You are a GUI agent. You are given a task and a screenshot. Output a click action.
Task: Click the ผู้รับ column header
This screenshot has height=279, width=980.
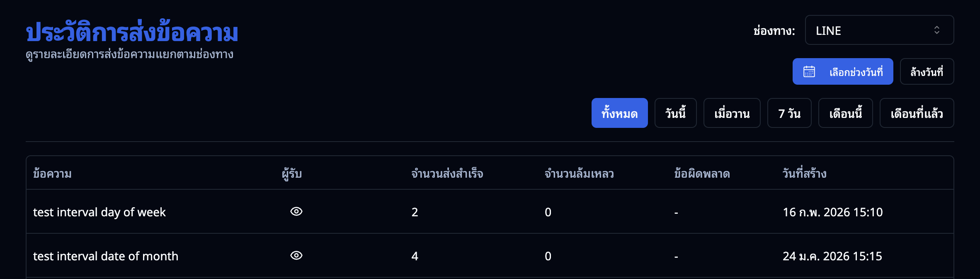pyautogui.click(x=291, y=173)
